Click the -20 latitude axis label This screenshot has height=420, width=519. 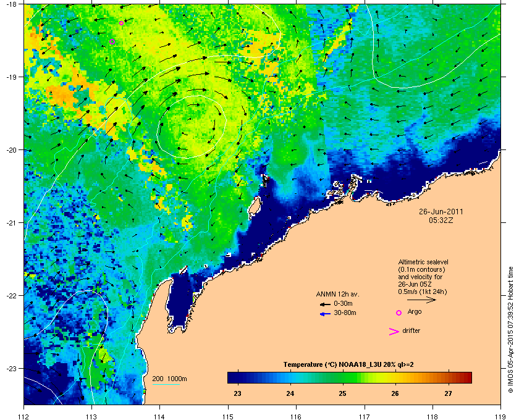[x=11, y=149]
